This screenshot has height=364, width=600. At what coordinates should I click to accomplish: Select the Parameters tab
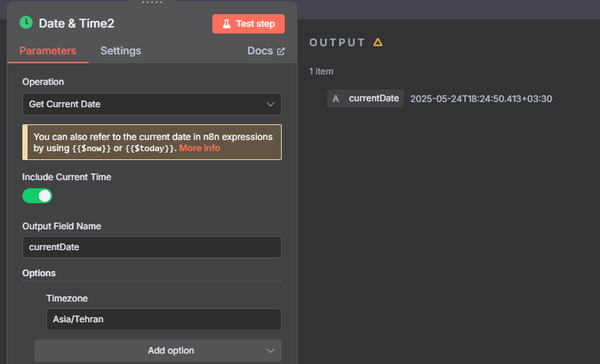pyautogui.click(x=48, y=51)
